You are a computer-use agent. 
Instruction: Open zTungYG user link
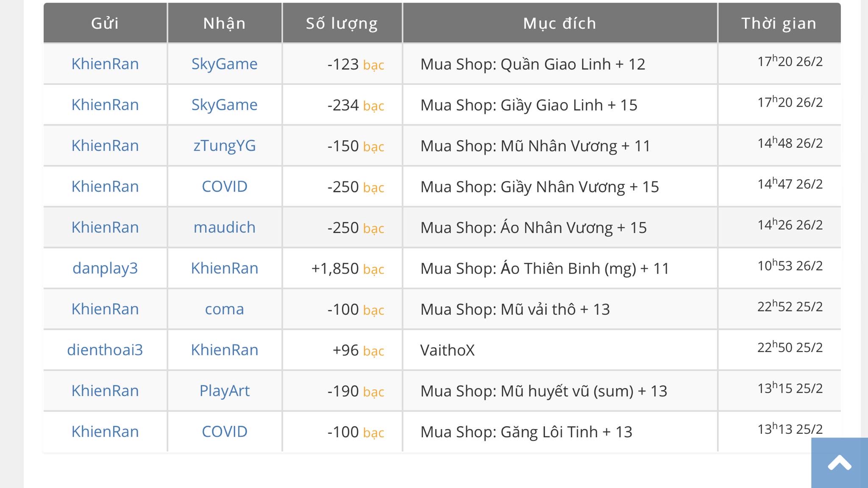[x=224, y=146]
